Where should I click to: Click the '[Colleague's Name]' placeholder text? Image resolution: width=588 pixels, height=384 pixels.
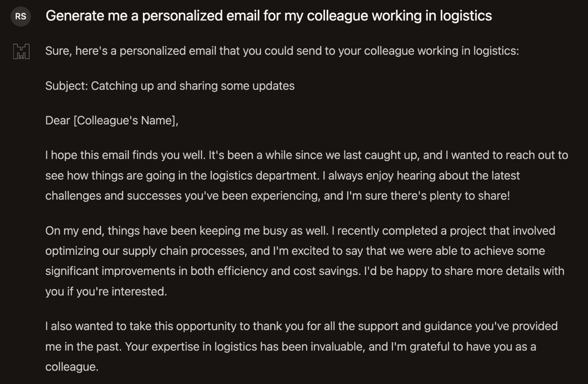point(126,121)
